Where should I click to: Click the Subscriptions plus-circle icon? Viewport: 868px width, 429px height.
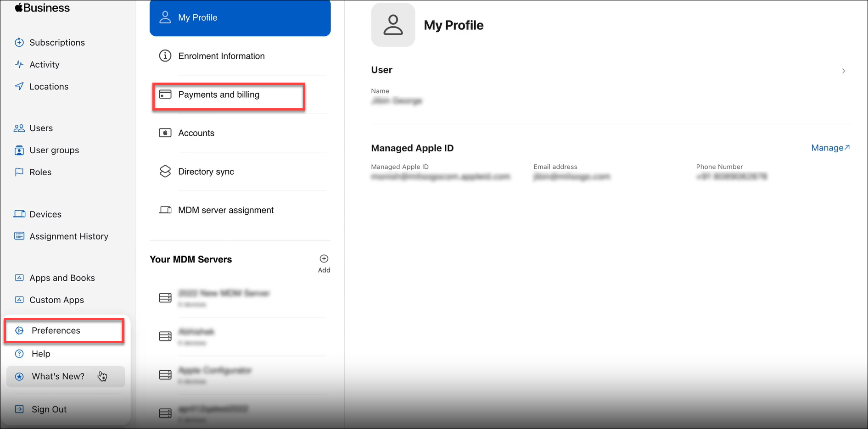[x=19, y=42]
